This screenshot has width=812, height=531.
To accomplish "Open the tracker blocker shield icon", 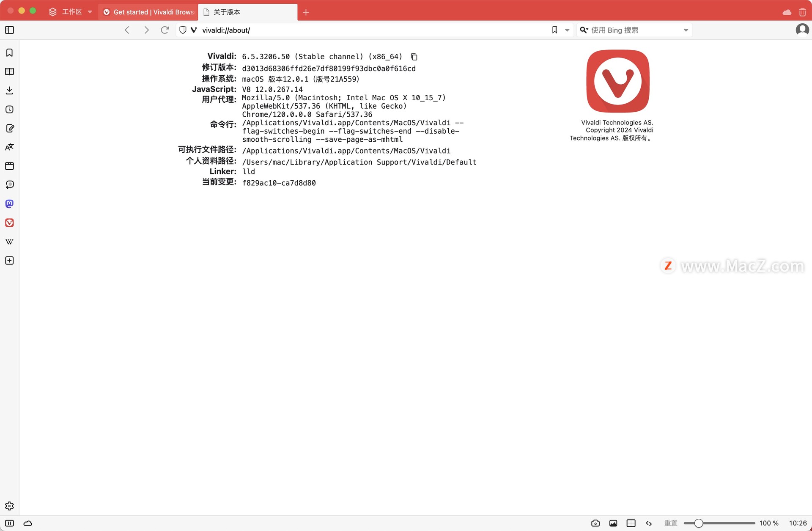I will coord(183,30).
